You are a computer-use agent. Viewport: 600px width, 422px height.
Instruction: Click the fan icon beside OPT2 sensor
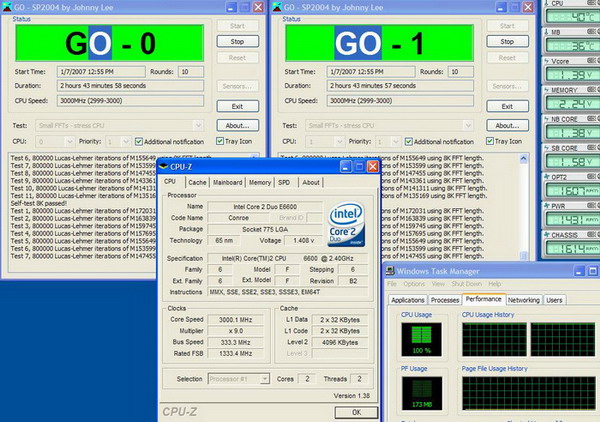(547, 177)
